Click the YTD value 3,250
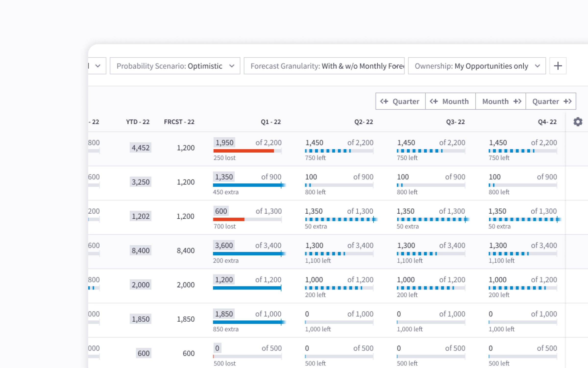The width and height of the screenshot is (588, 368). [140, 182]
